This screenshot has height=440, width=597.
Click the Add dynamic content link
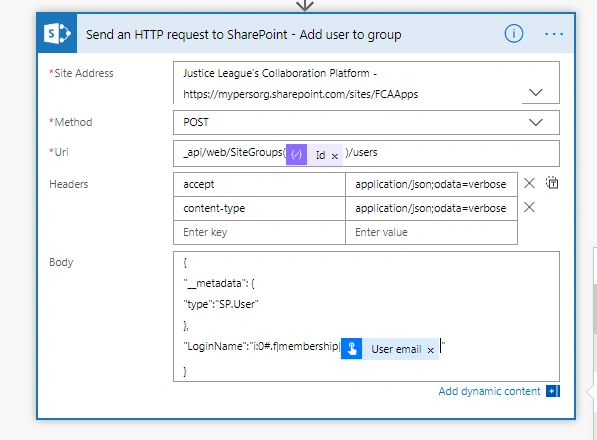(489, 391)
